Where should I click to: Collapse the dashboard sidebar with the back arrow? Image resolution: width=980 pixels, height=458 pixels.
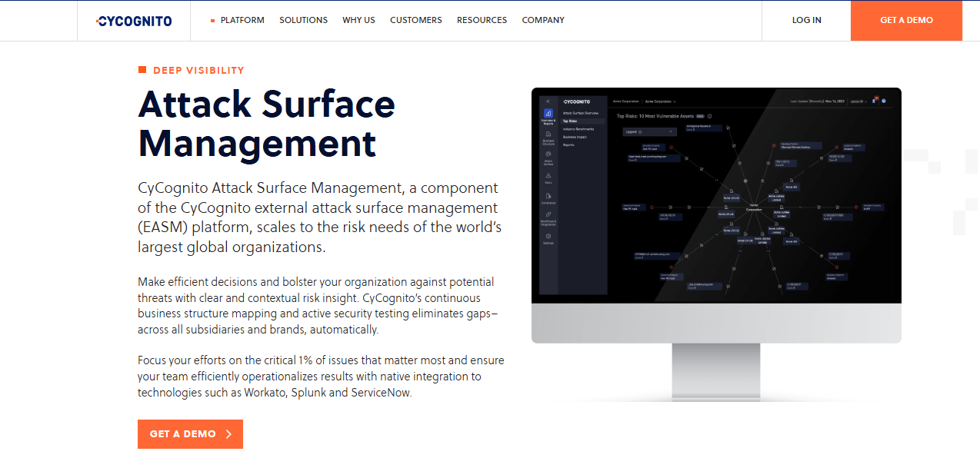[x=548, y=101]
